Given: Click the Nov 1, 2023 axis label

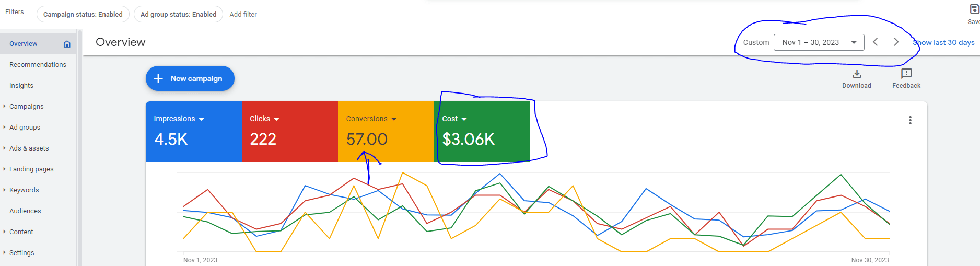Looking at the screenshot, I should click(x=200, y=260).
